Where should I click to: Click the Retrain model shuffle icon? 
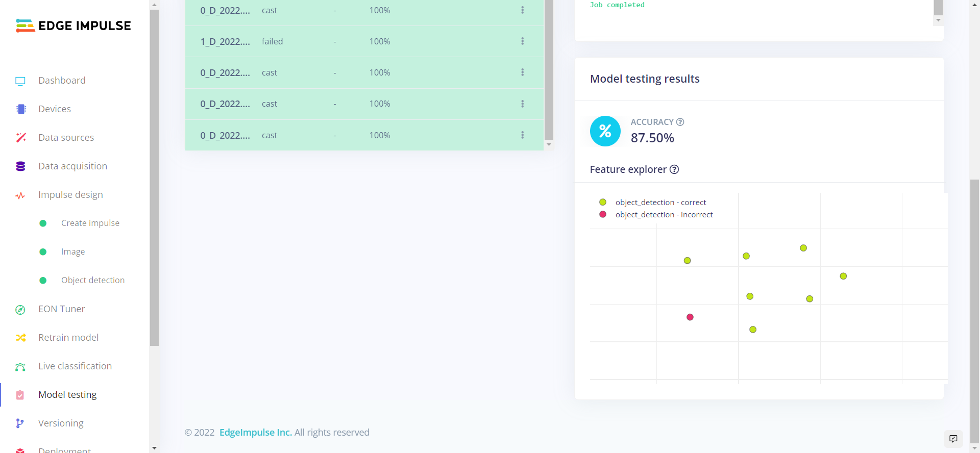coord(21,338)
